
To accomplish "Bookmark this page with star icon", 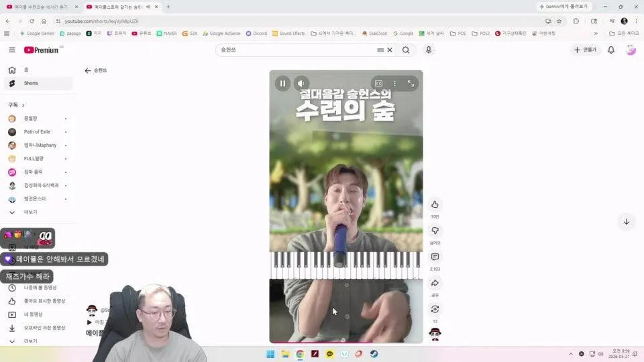I will (x=559, y=21).
